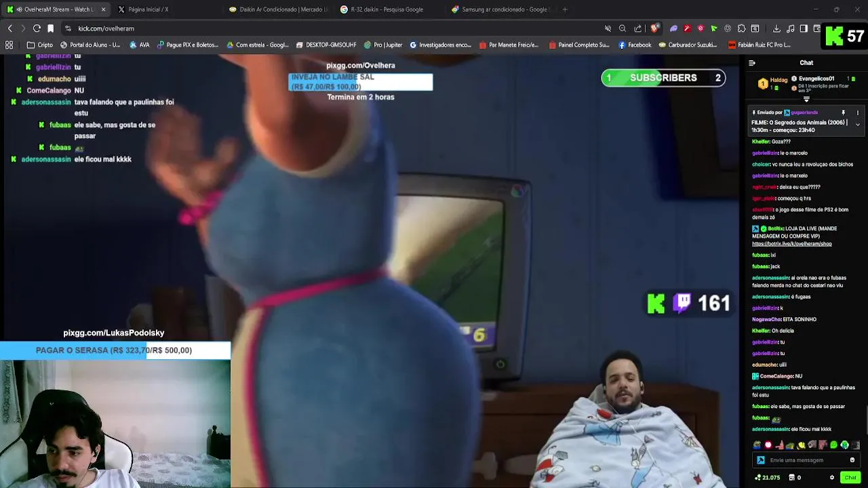Open Facebook bookmark
The height and width of the screenshot is (488, 868).
pos(635,45)
